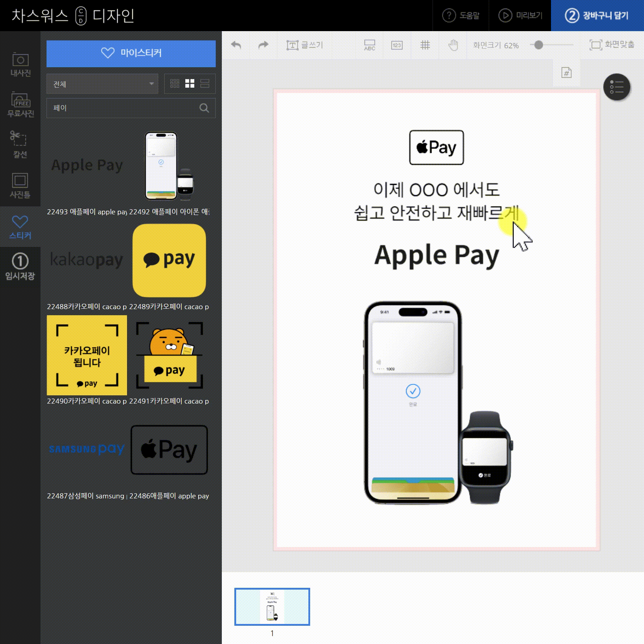The height and width of the screenshot is (644, 644).
Task: Switch to small grid view
Action: [x=175, y=84]
